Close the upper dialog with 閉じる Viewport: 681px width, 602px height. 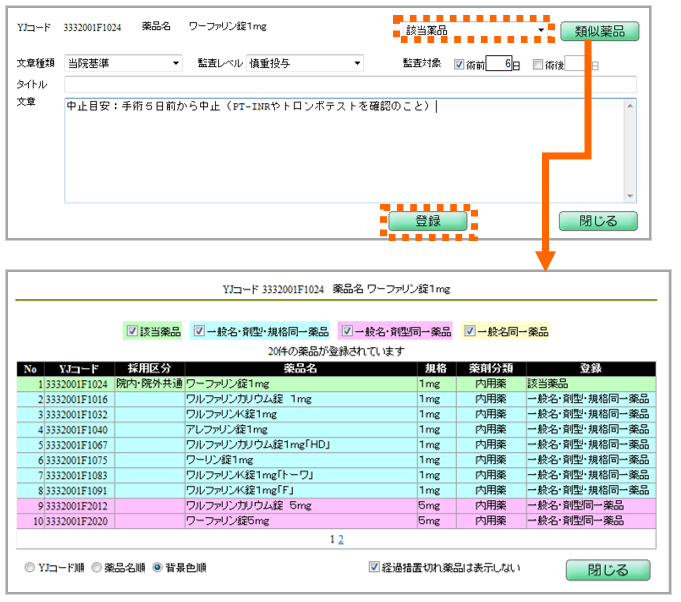(x=599, y=221)
